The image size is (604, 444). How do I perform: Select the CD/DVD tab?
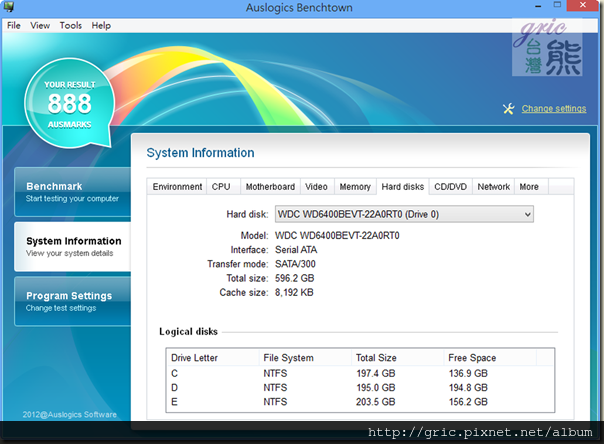coord(450,187)
